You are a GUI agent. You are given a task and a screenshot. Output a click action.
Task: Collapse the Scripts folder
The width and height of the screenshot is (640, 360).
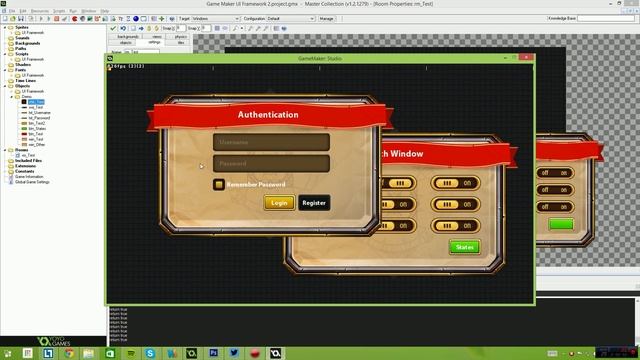[x=5, y=54]
